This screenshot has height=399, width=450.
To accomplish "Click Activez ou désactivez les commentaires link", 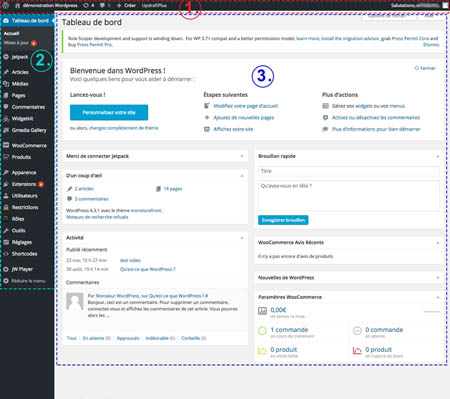I will tap(376, 118).
